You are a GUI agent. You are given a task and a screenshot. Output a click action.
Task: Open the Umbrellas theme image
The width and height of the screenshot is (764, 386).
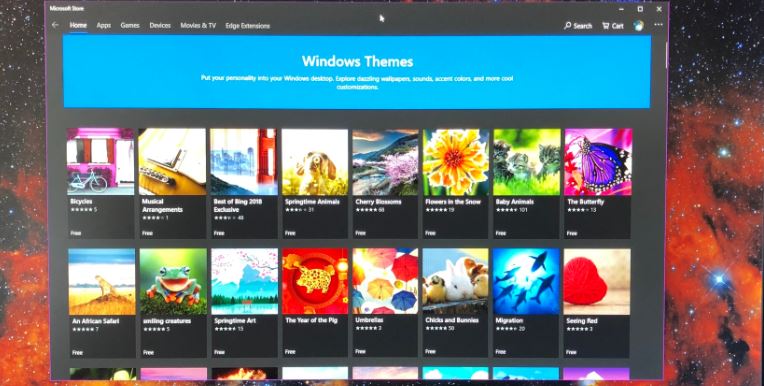(386, 281)
